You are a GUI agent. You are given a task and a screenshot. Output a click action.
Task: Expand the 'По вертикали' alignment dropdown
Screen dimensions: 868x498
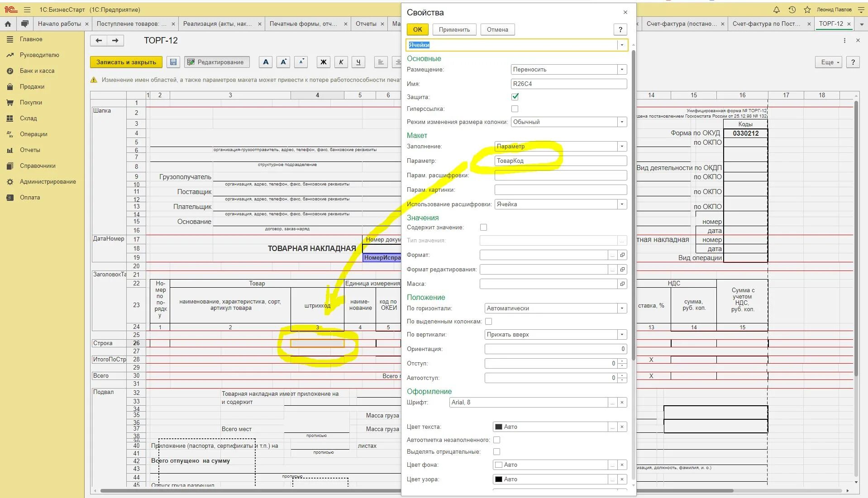622,335
